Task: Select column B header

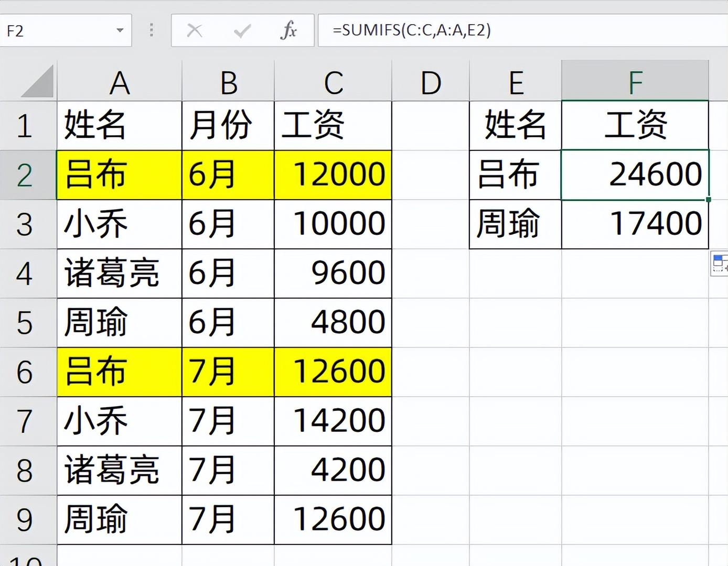Action: click(x=228, y=81)
